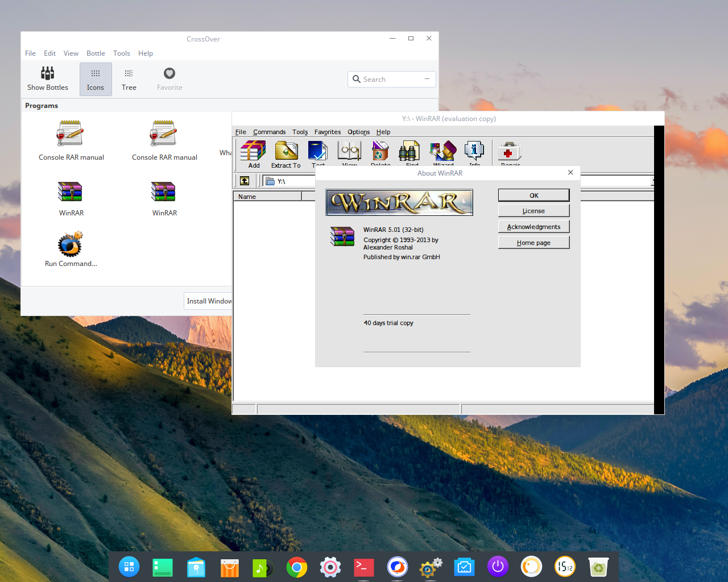
Task: Click the Add toolbar icon in WinRAR
Action: pyautogui.click(x=253, y=153)
